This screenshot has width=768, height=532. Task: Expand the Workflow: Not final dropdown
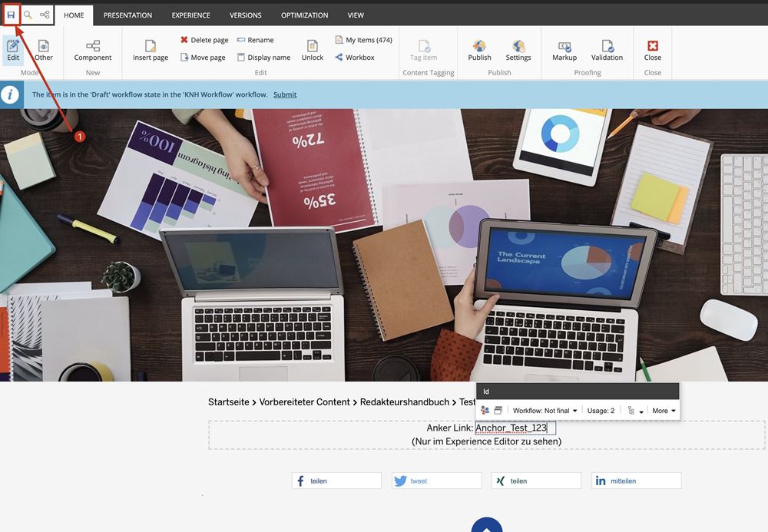pos(545,411)
